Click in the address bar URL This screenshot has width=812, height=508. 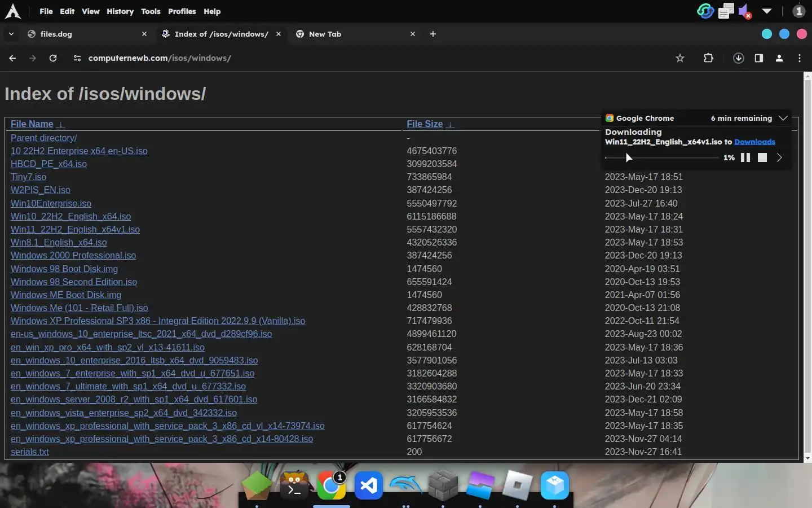tap(160, 58)
